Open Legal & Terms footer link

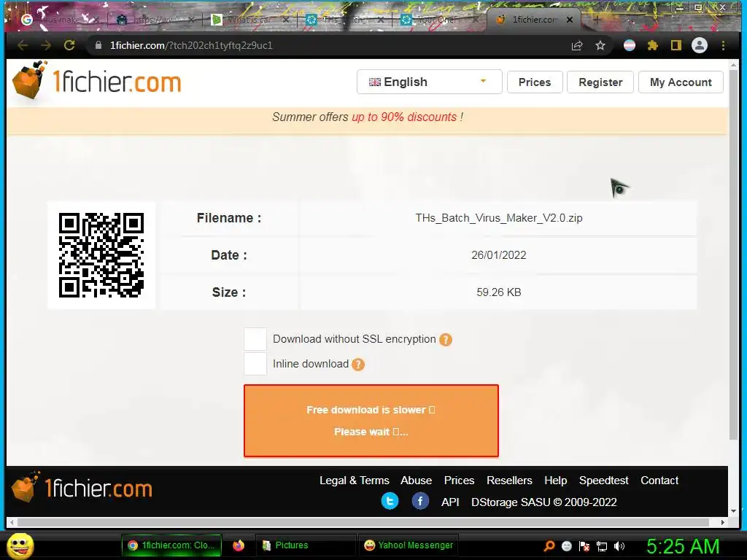tap(355, 480)
